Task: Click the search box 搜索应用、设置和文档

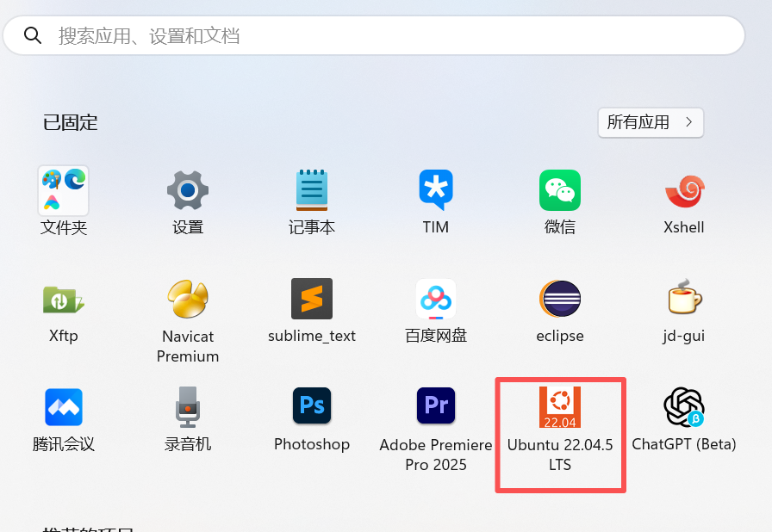Action: click(374, 35)
